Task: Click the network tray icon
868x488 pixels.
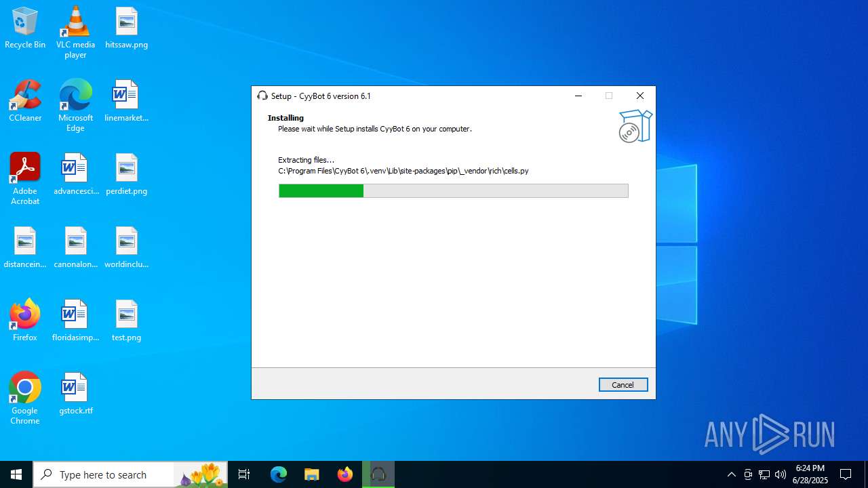Action: click(x=764, y=474)
